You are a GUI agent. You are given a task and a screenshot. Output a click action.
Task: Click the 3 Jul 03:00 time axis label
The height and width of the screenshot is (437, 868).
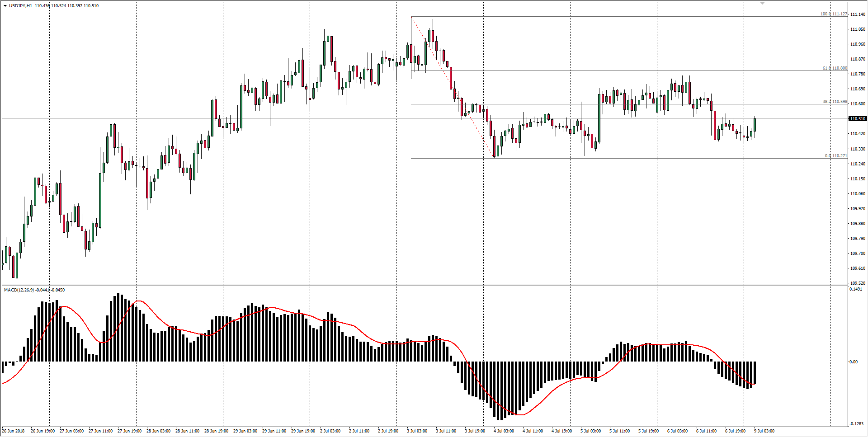click(x=417, y=431)
